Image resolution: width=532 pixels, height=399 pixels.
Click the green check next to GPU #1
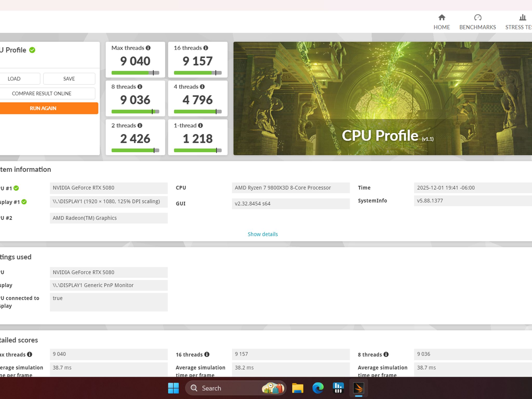(x=16, y=188)
